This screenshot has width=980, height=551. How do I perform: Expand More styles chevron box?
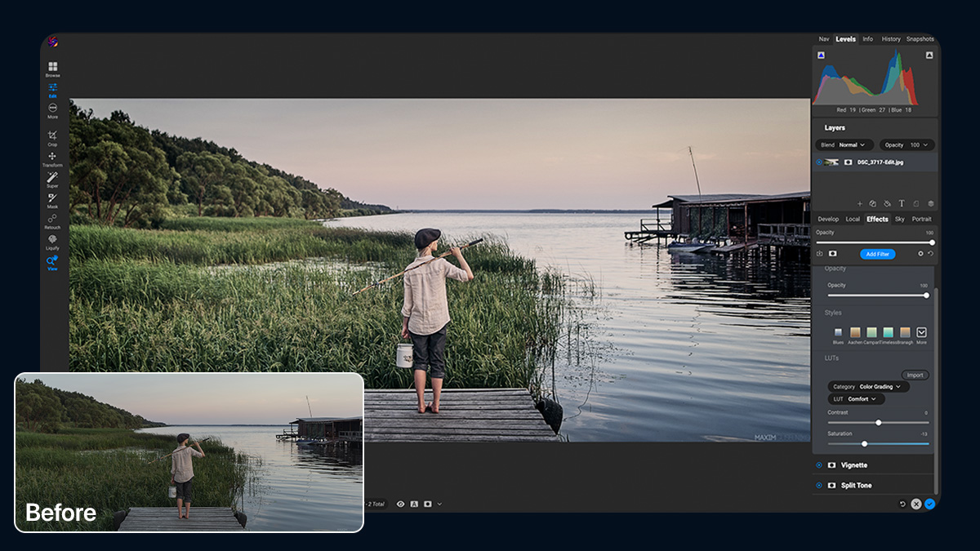(x=921, y=332)
